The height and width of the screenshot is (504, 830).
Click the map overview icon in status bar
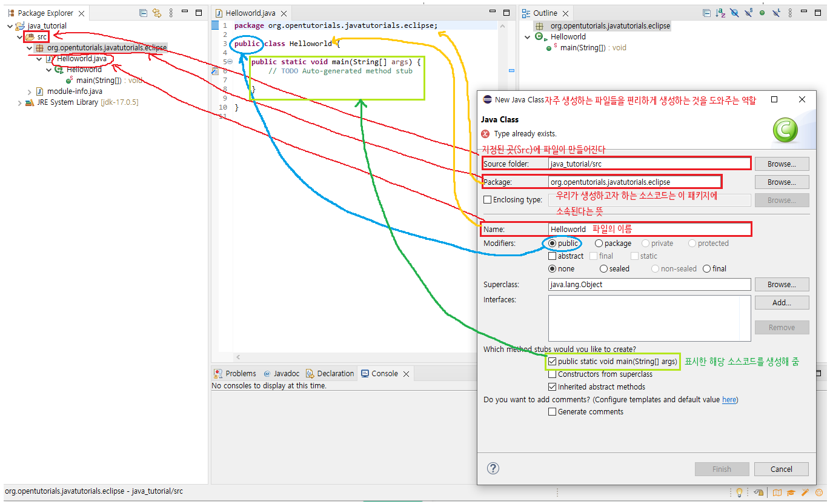tap(777, 492)
